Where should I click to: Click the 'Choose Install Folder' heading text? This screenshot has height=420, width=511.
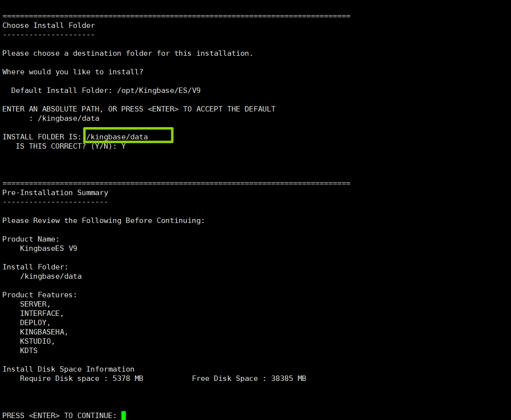[48, 25]
